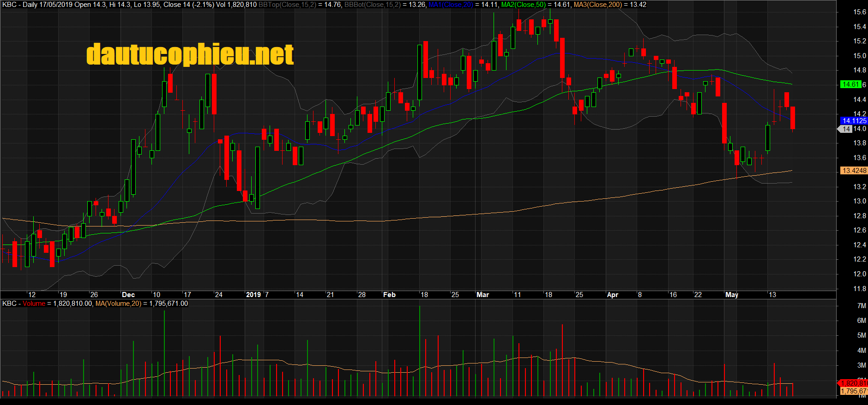Screen dimensions: 868x405
Task: Click the gray last-price 14 axis marker
Action: tap(845, 129)
